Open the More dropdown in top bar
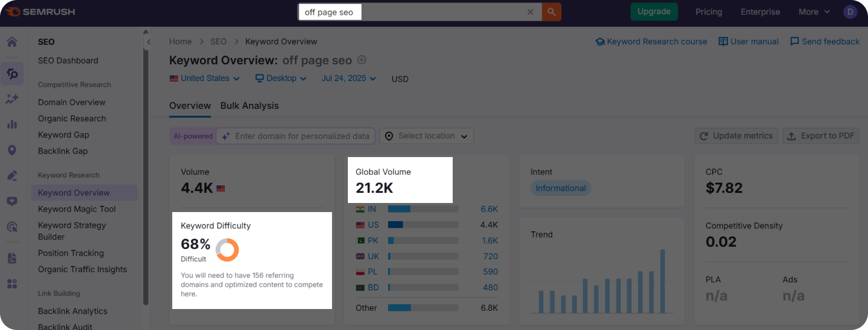This screenshot has height=330, width=868. pos(814,12)
